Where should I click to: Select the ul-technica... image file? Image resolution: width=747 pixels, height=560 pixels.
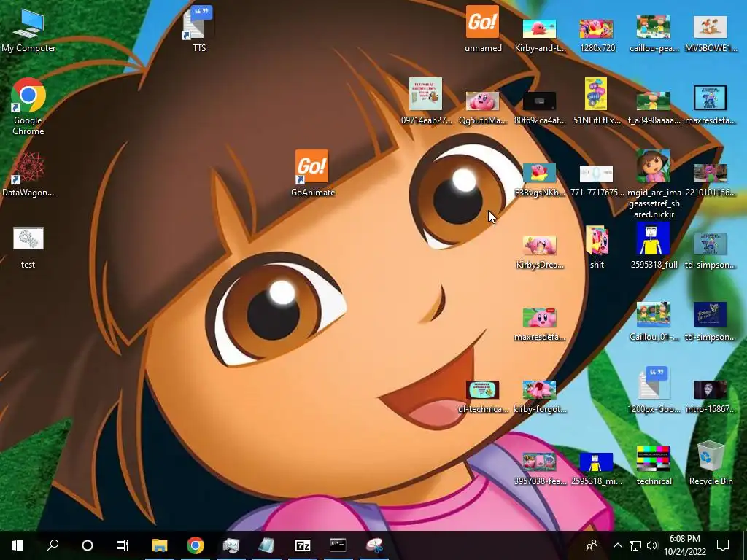483,397
